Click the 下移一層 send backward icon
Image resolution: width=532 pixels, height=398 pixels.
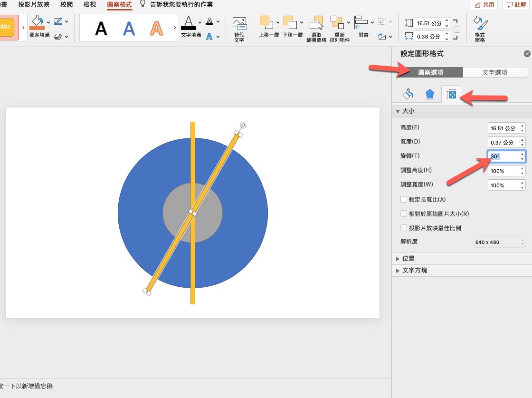coord(290,22)
